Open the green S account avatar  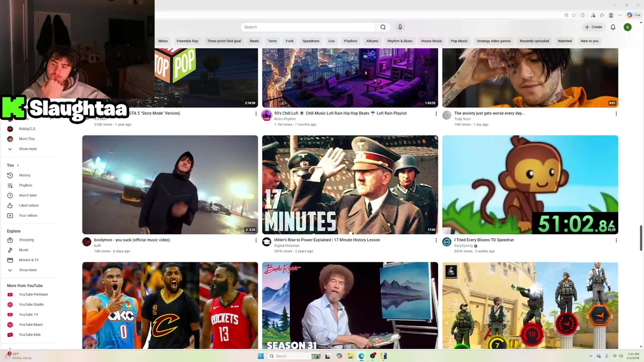click(x=627, y=27)
